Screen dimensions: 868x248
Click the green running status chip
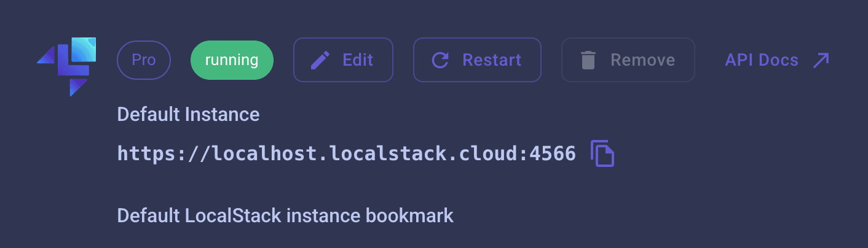pyautogui.click(x=232, y=60)
